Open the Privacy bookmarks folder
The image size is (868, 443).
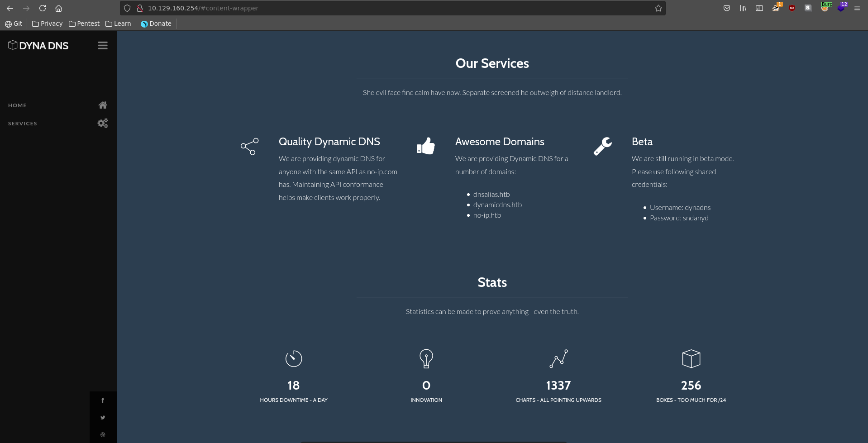[48, 24]
